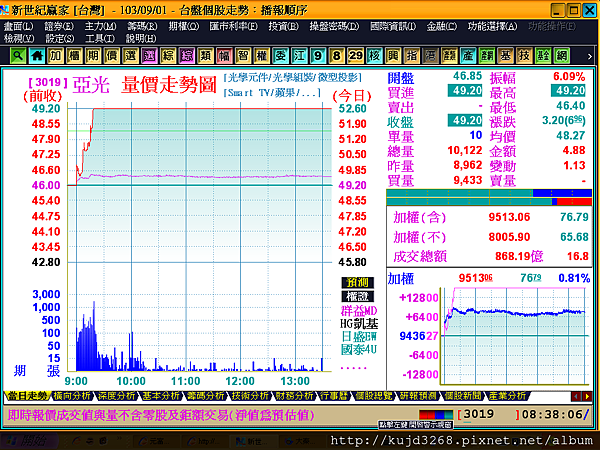
Task: Switch to the 籌碼分析 tab
Action: tap(205, 396)
